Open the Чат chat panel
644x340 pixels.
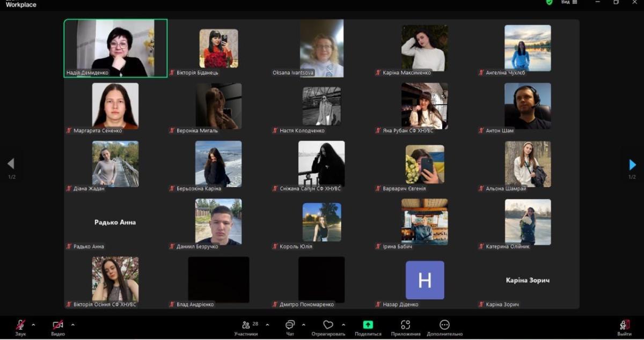290,325
